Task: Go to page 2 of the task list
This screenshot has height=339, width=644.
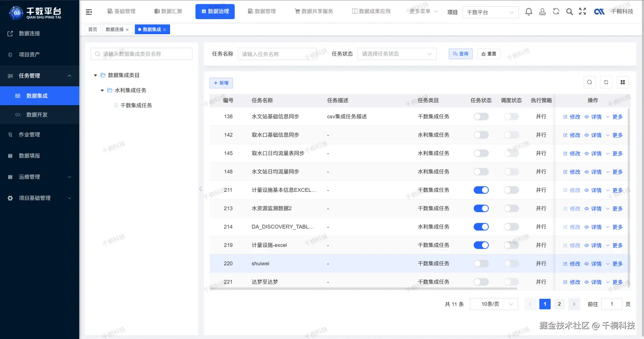Action: 559,304
